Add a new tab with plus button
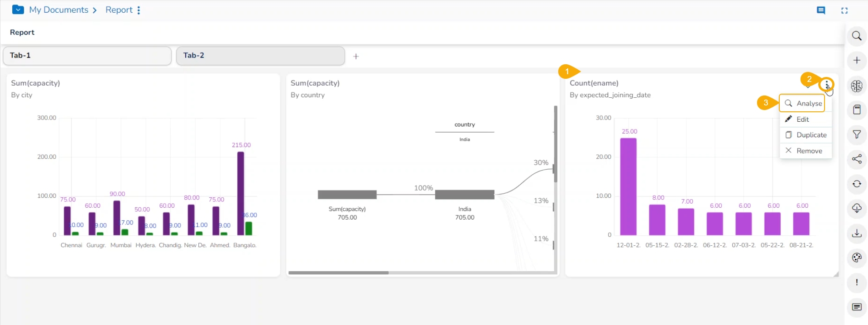The width and height of the screenshot is (868, 325). [x=356, y=57]
